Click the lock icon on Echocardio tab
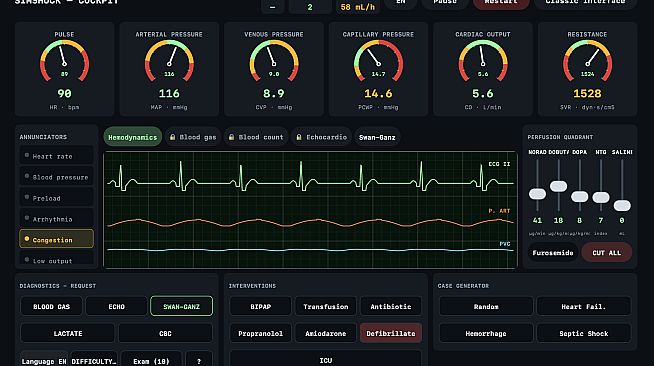The height and width of the screenshot is (366, 654). (299, 137)
